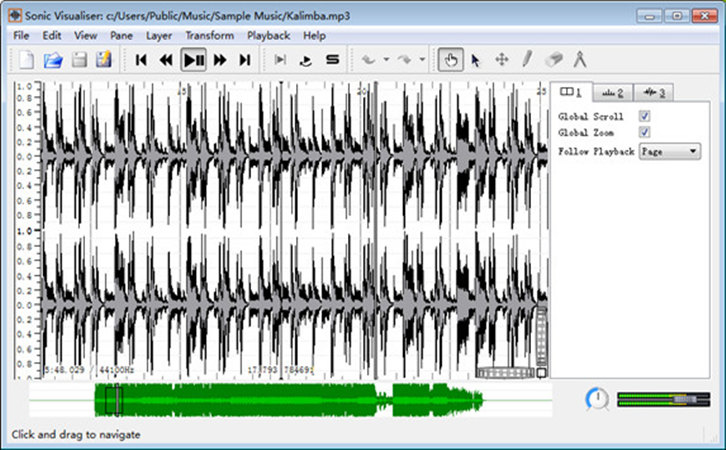Switch to layer tab 1
Screen dimensions: 726x450
[570, 92]
